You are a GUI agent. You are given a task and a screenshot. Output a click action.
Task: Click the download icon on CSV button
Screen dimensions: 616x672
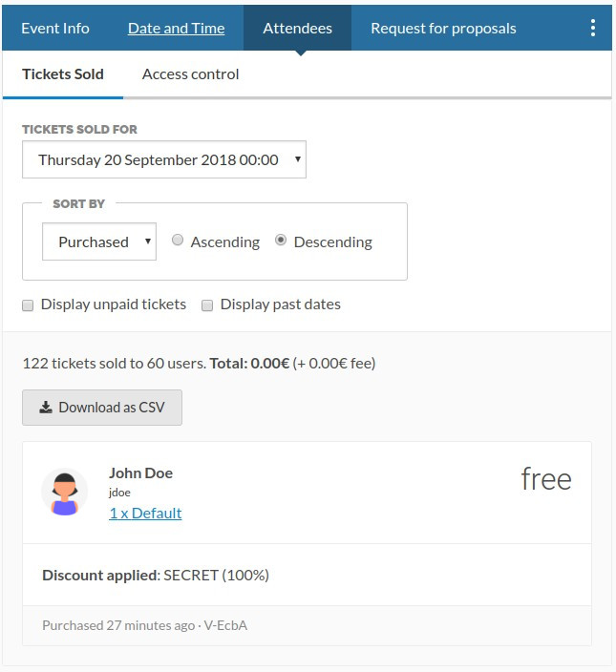click(46, 408)
